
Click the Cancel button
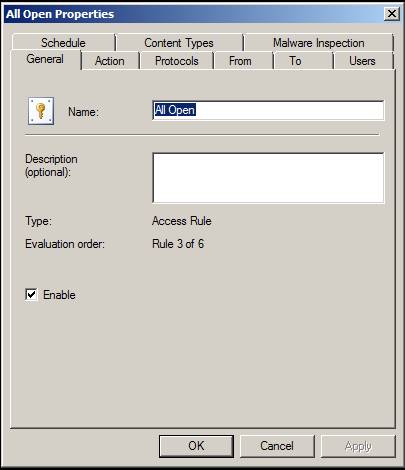277,446
